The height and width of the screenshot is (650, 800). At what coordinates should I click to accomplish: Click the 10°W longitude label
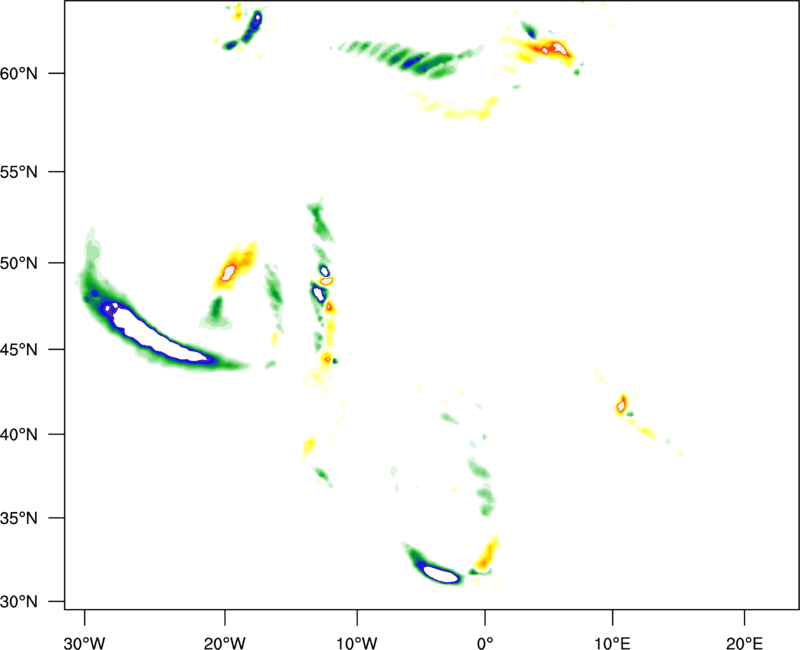[x=357, y=643]
